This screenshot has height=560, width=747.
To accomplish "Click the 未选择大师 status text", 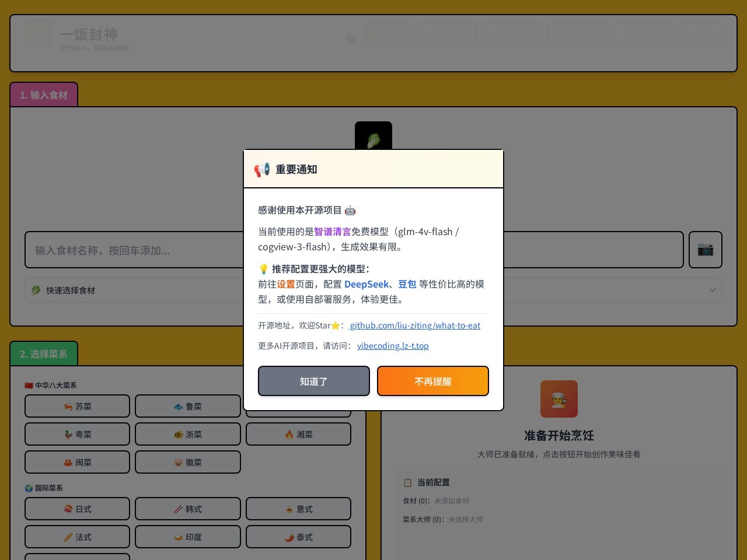I will pos(466,519).
